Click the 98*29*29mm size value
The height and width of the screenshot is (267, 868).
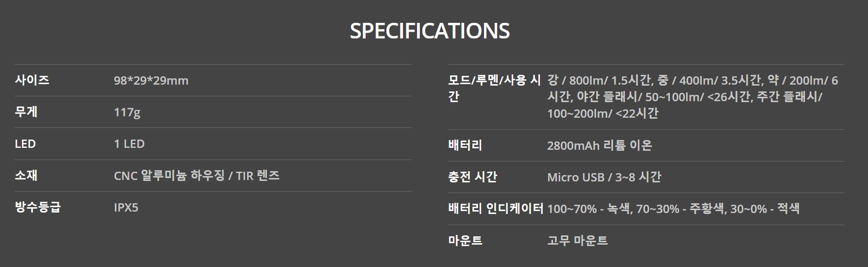(x=151, y=80)
